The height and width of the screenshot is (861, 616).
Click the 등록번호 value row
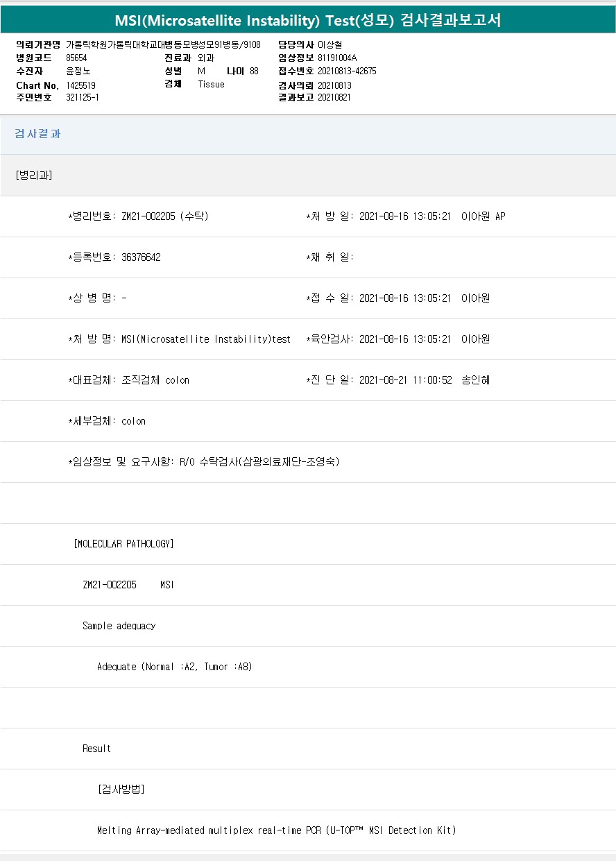point(114,257)
